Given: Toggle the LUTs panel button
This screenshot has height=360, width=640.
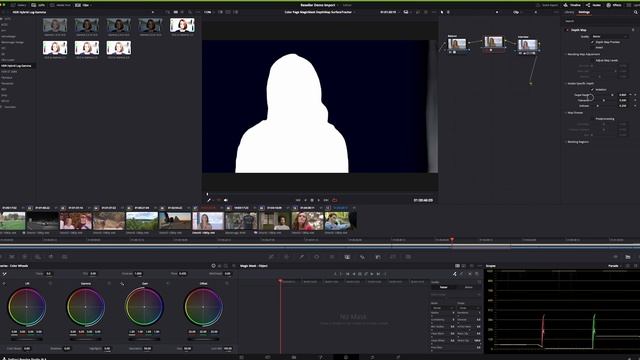Looking at the screenshot, I should (x=38, y=5).
